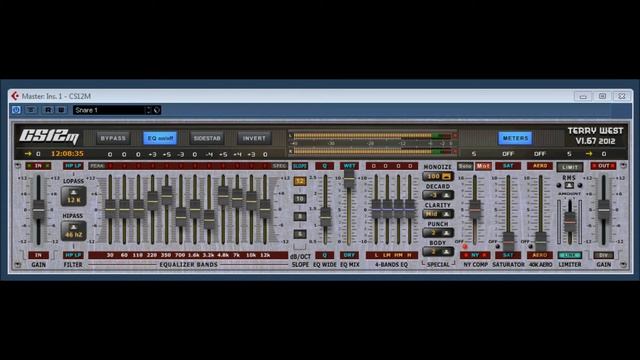Select the 8 dB/oct slope button
This screenshot has width=640, height=360.
click(x=300, y=216)
